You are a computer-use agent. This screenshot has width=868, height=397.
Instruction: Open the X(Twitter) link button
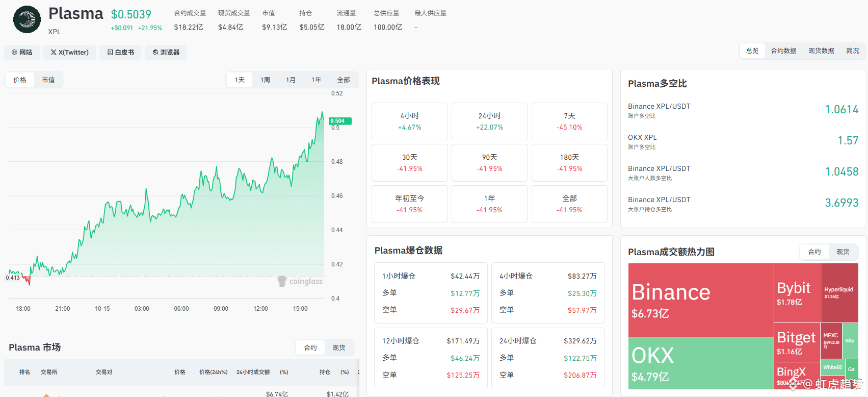pyautogui.click(x=70, y=52)
